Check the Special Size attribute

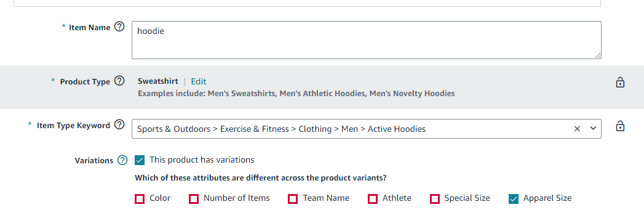coord(435,199)
